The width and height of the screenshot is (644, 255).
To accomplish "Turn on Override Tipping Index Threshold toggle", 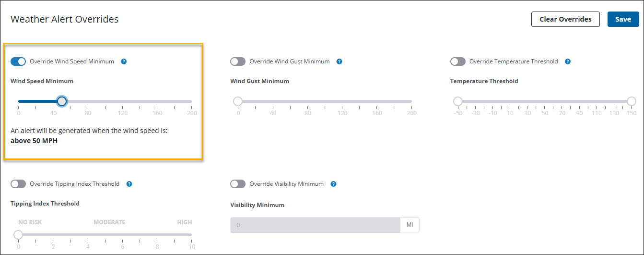I will tap(18, 184).
